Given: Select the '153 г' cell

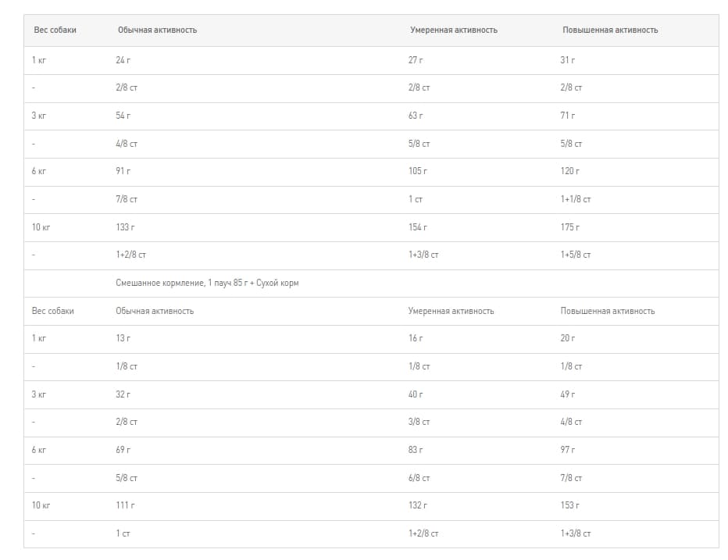Looking at the screenshot, I should click(x=570, y=505).
